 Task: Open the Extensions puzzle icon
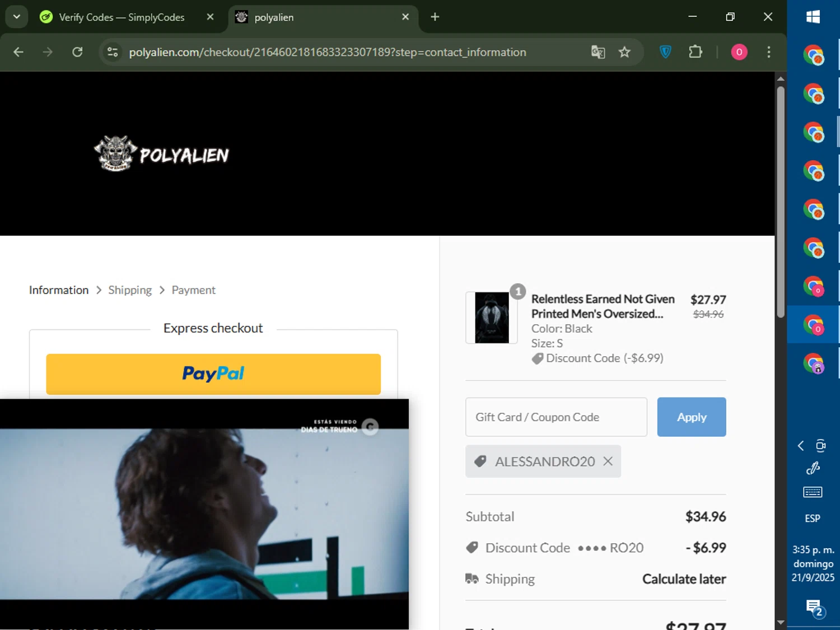pyautogui.click(x=695, y=52)
